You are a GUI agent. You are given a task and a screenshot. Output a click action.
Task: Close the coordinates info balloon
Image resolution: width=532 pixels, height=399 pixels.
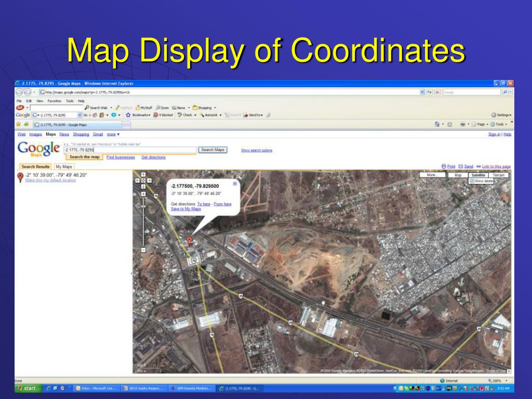[x=235, y=183]
